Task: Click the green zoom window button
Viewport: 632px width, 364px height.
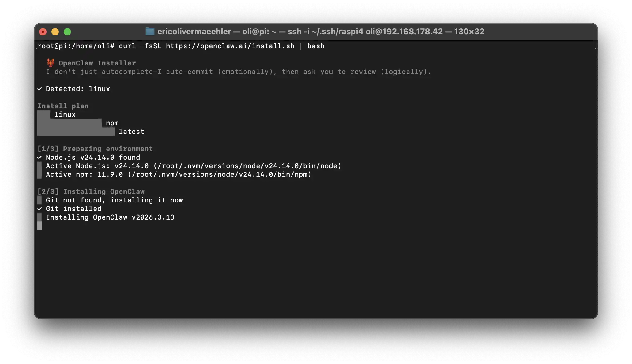Action: coord(67,32)
